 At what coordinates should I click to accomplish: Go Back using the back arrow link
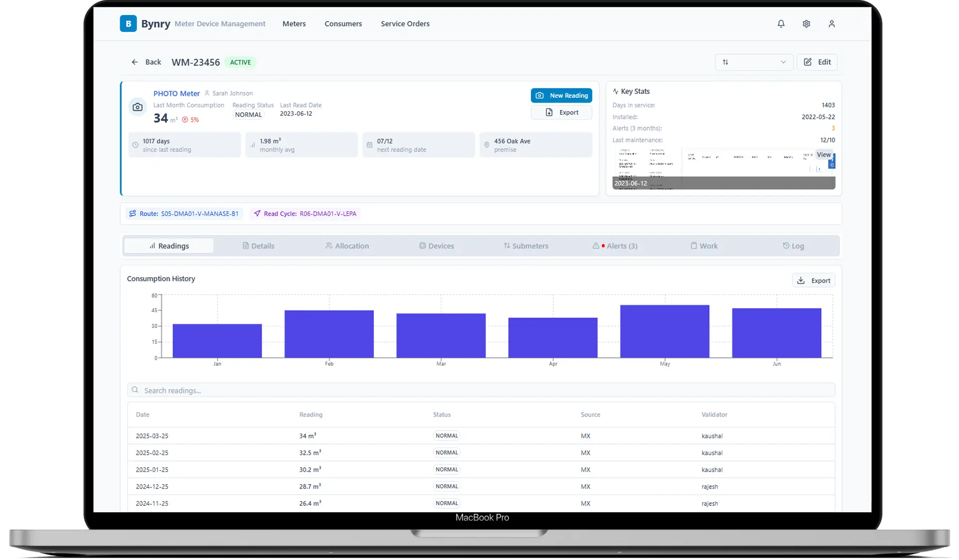pos(146,62)
